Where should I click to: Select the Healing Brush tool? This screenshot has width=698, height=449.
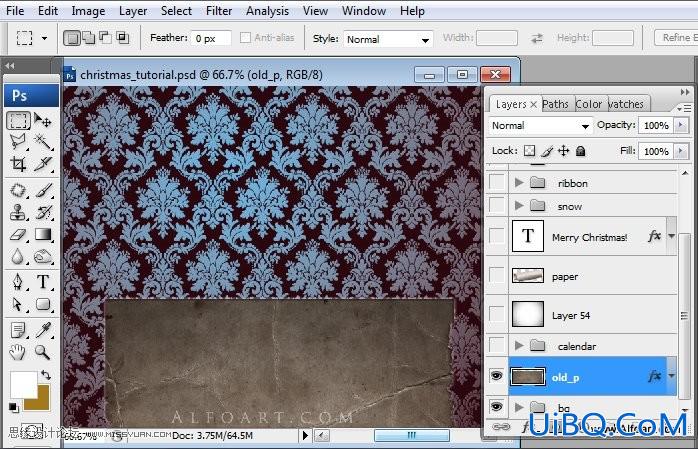click(x=18, y=190)
